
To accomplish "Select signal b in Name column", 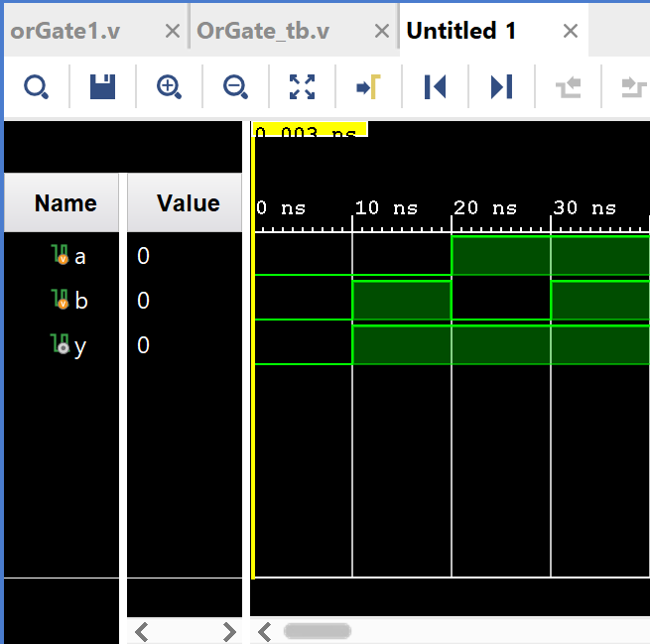I will (x=80, y=301).
